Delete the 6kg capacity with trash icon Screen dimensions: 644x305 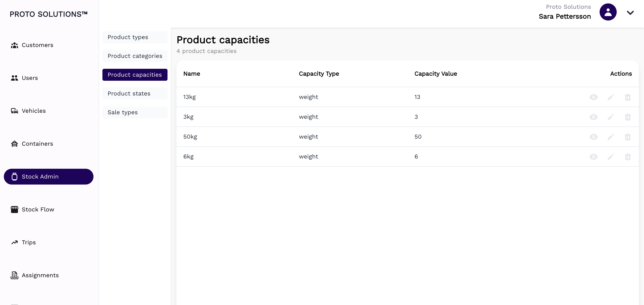tap(628, 157)
